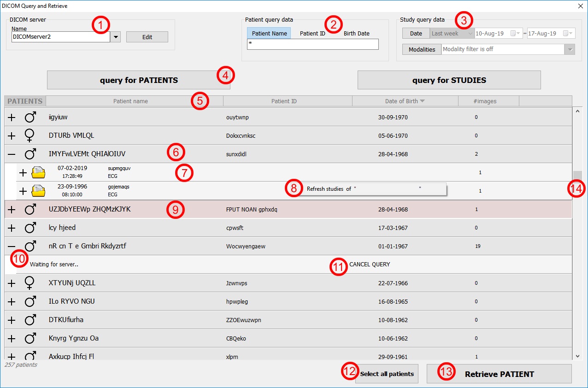Click query for STUDIES button
Viewport: 588px width, 388px height.
pyautogui.click(x=449, y=80)
